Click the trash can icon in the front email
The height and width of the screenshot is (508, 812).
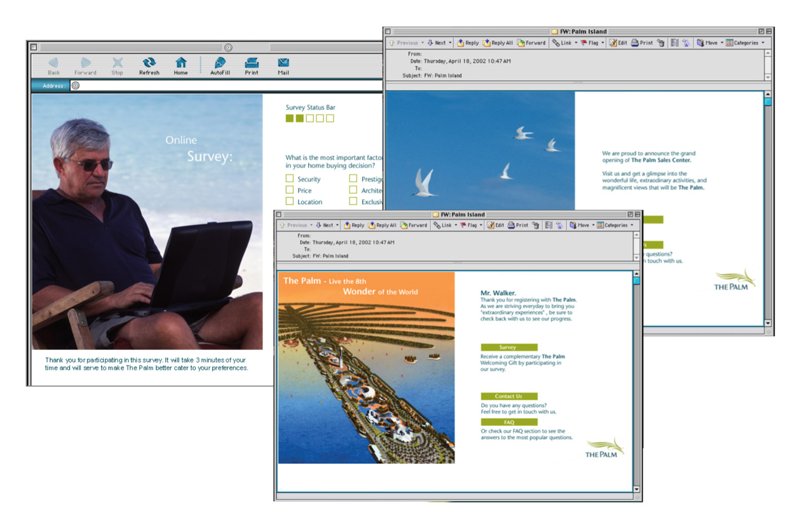pyautogui.click(x=536, y=225)
